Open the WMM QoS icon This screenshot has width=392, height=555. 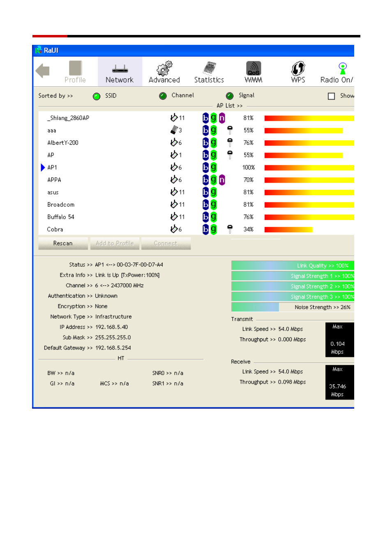(254, 68)
